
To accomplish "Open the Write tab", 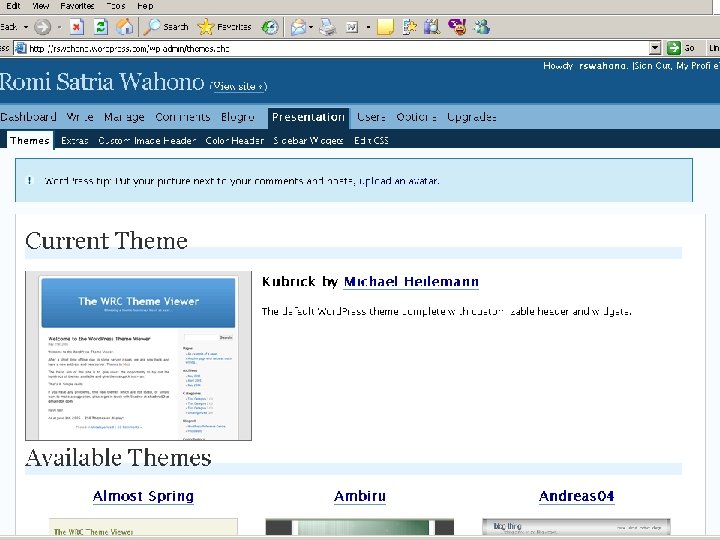I will [80, 117].
